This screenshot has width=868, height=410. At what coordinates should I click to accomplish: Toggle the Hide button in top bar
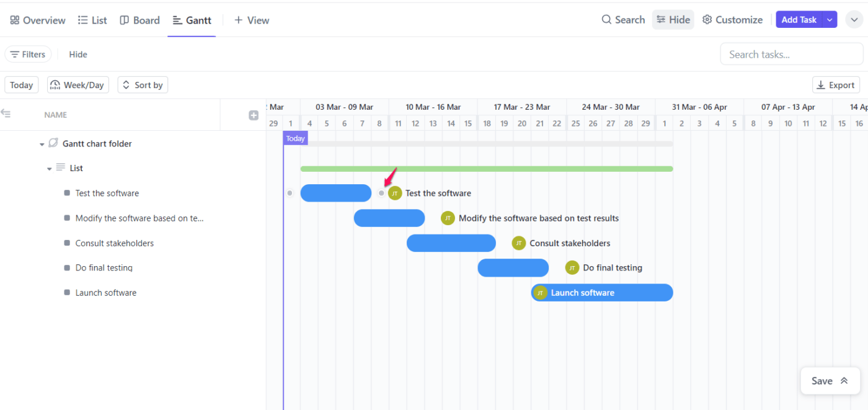pos(673,20)
